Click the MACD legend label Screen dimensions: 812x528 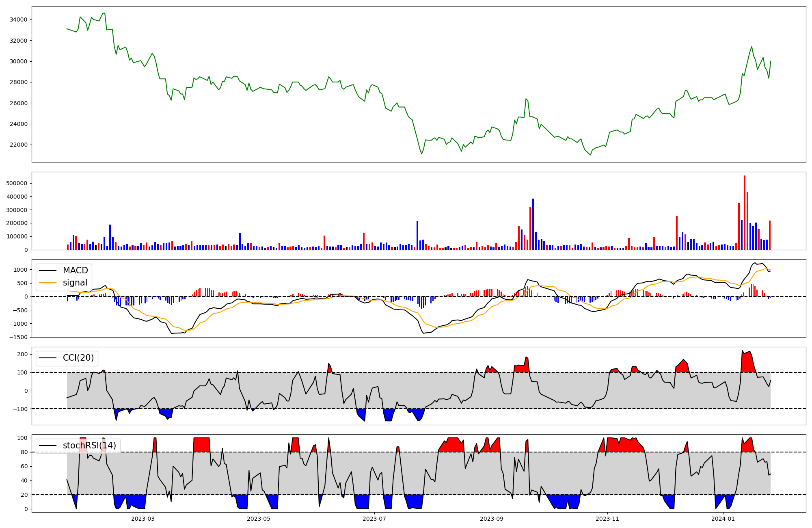tap(75, 270)
